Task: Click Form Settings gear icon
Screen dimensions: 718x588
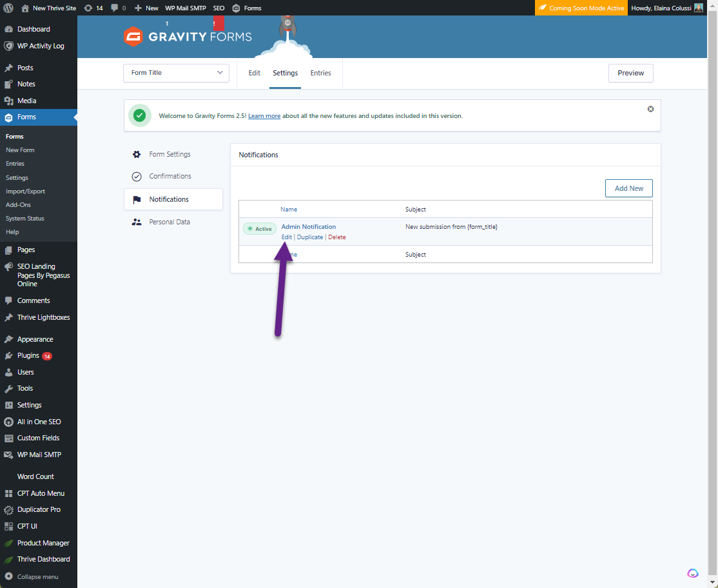Action: tap(137, 154)
